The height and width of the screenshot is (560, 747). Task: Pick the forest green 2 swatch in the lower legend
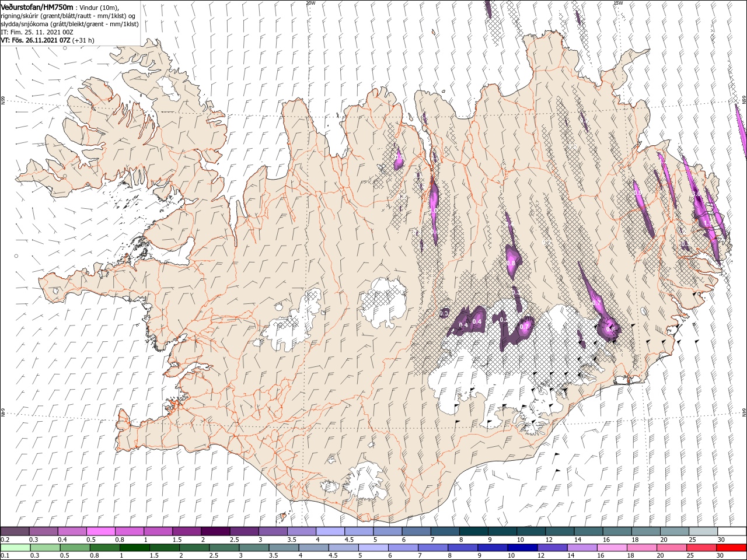point(194,548)
